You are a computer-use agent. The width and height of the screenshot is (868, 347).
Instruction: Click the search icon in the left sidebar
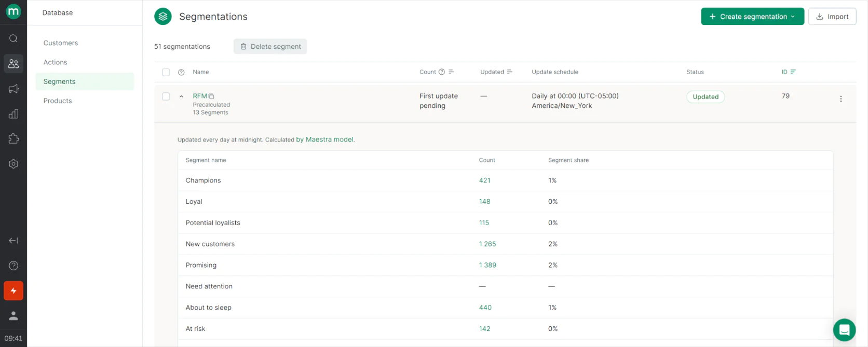(13, 38)
